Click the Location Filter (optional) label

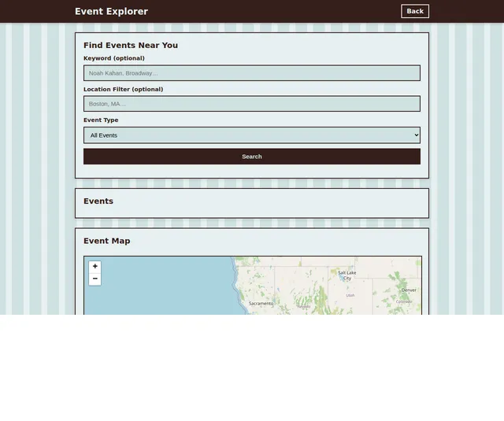pos(124,89)
